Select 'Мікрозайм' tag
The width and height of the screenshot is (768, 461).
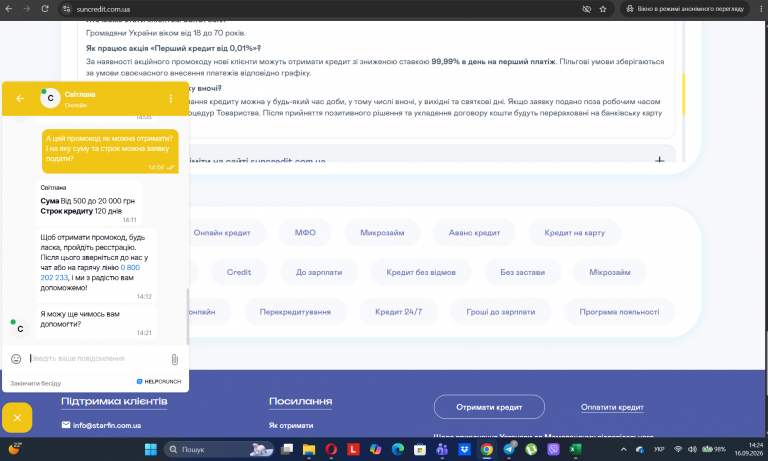[610, 272]
